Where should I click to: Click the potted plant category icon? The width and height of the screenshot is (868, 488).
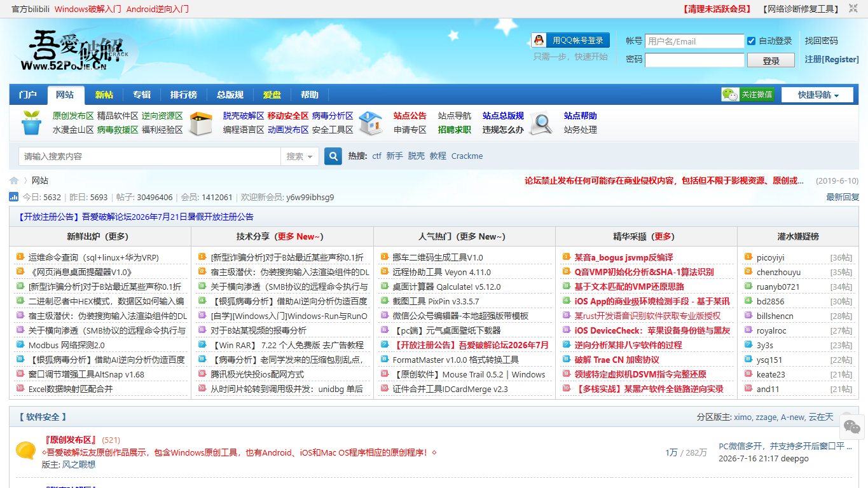coord(31,123)
